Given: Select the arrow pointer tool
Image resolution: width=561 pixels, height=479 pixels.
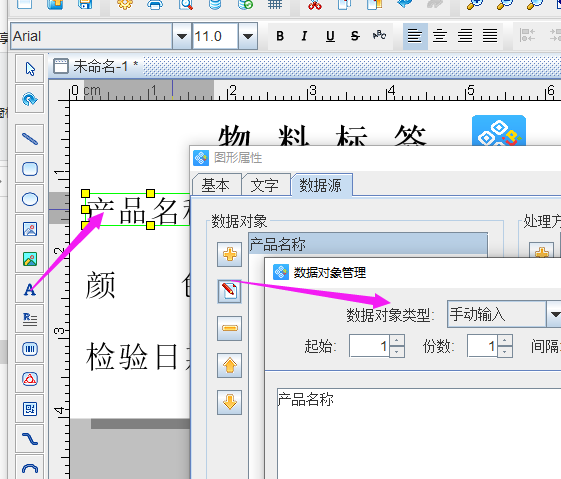Looking at the screenshot, I should coord(30,69).
